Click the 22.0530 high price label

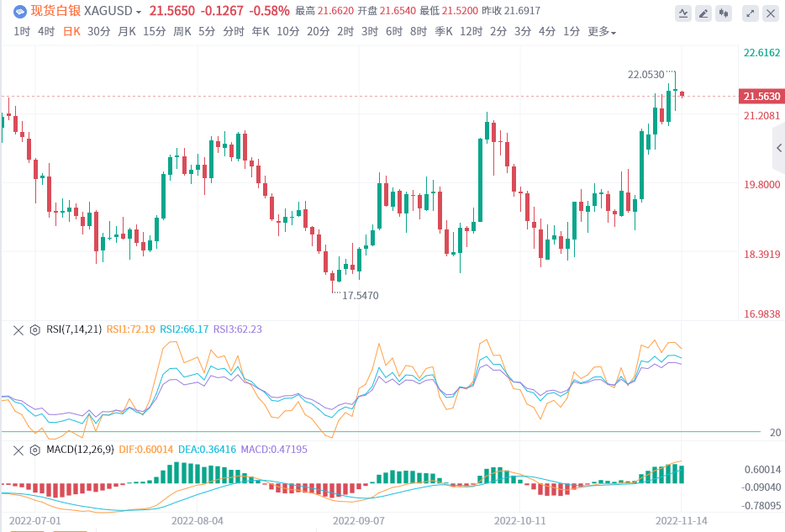click(x=645, y=75)
